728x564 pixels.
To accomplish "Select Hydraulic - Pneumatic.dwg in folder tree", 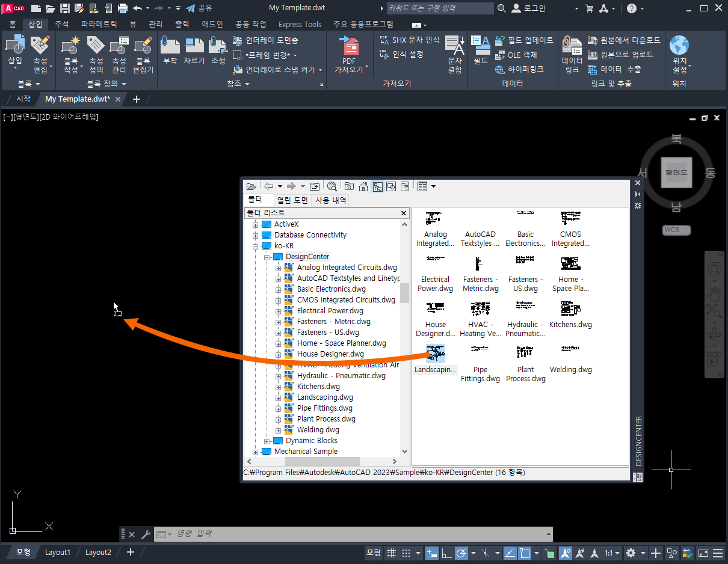I will pos(341,376).
